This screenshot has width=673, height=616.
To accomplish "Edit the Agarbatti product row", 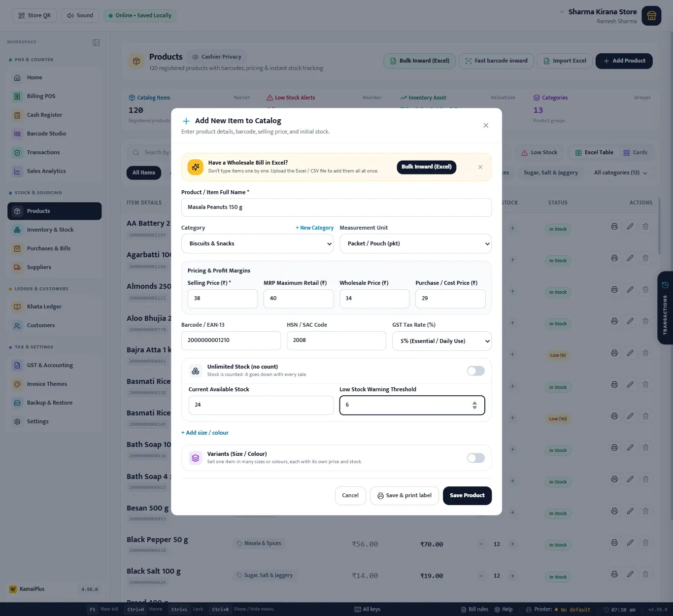I will tap(630, 258).
